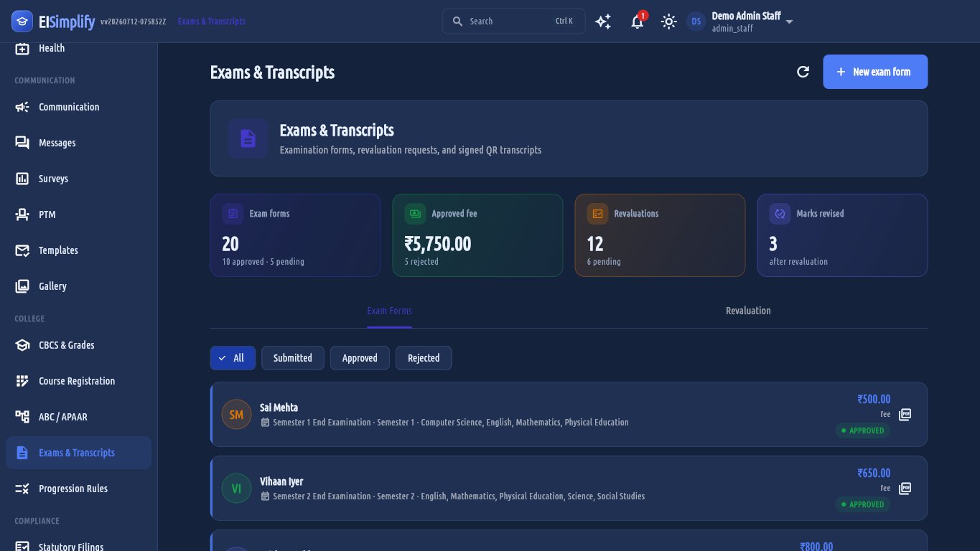Open the PDF icon for Sai Mehta
This screenshot has height=551, width=980.
tap(905, 415)
